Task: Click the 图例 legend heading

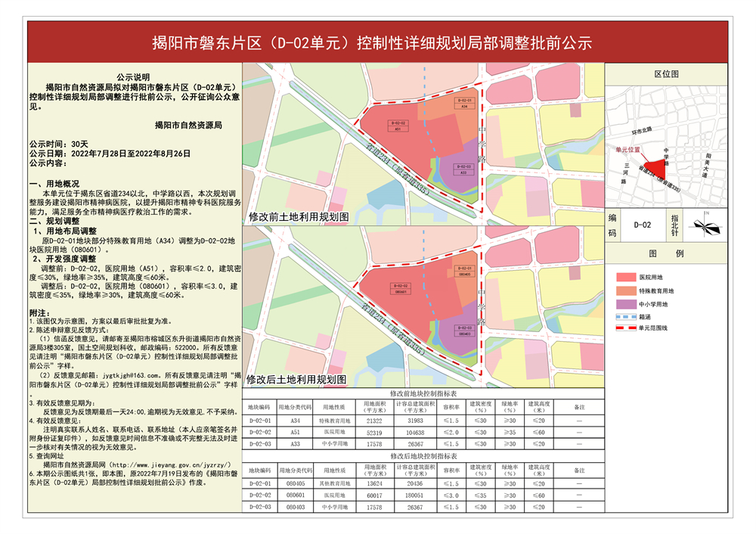Action: [x=666, y=253]
